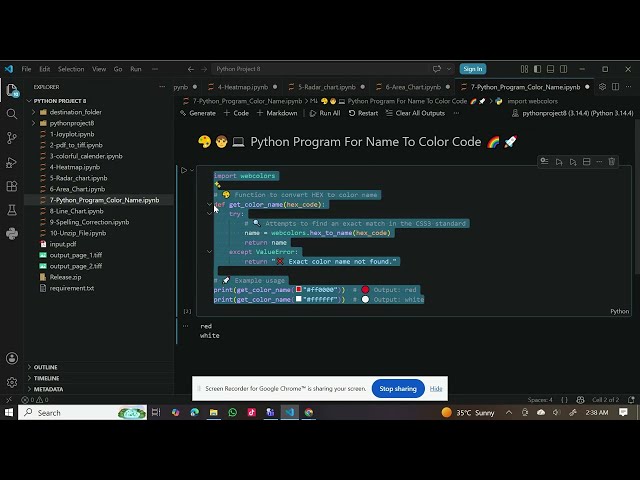The height and width of the screenshot is (480, 640).
Task: Open more cell actions ellipsis in cell toolbar
Action: [599, 162]
